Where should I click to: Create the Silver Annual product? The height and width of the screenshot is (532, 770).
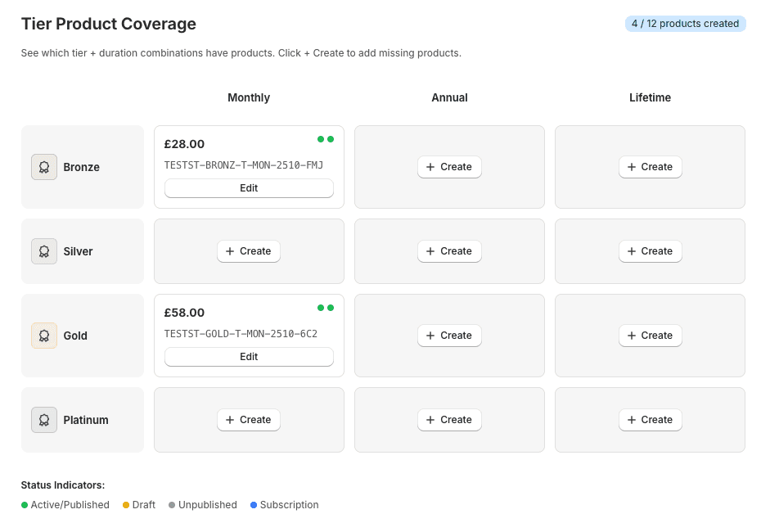[x=449, y=251]
